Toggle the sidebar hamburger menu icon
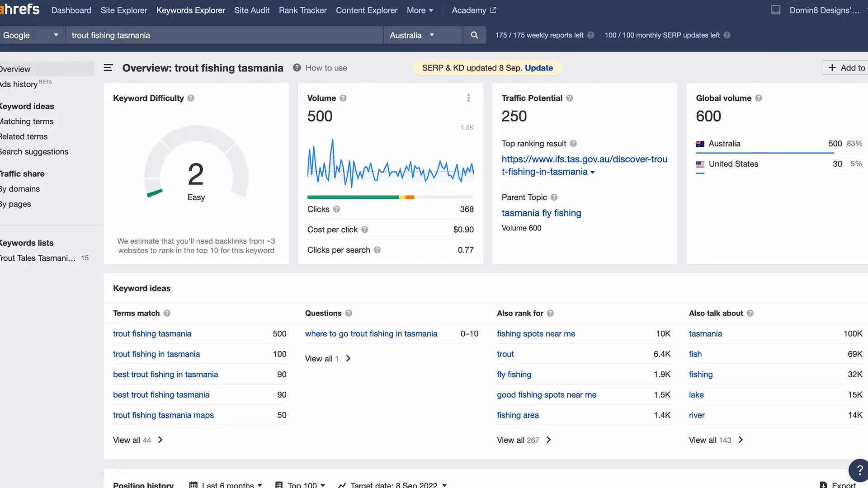868x488 pixels. (x=108, y=68)
